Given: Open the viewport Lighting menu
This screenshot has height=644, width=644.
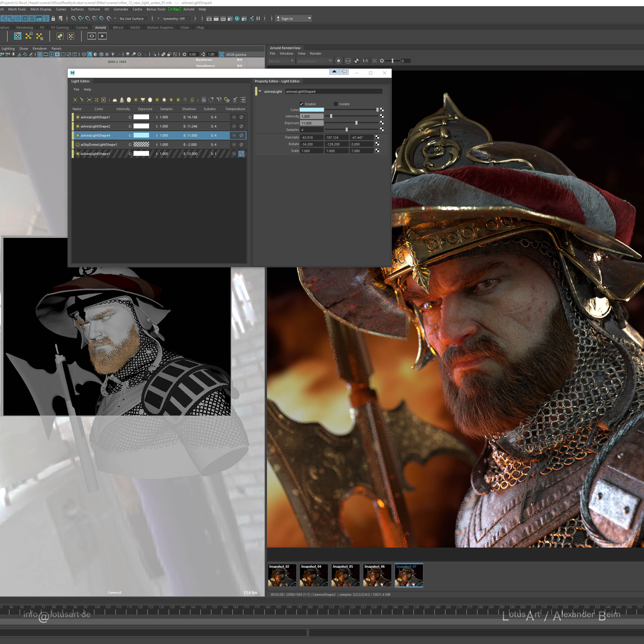Looking at the screenshot, I should 8,49.
